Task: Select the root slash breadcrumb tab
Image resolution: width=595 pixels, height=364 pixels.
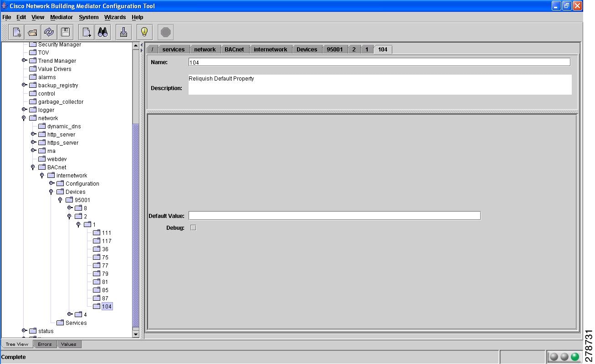Action: tap(153, 50)
